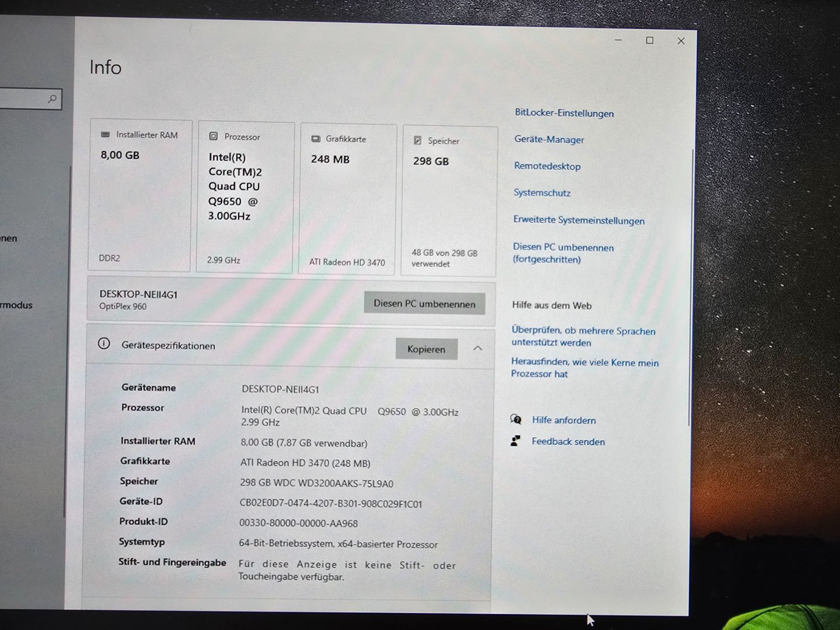The width and height of the screenshot is (840, 630).
Task: Close the settings window
Action: 681,41
